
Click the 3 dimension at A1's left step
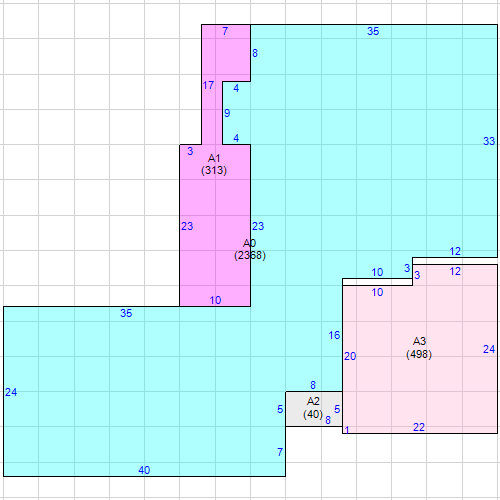(x=190, y=151)
